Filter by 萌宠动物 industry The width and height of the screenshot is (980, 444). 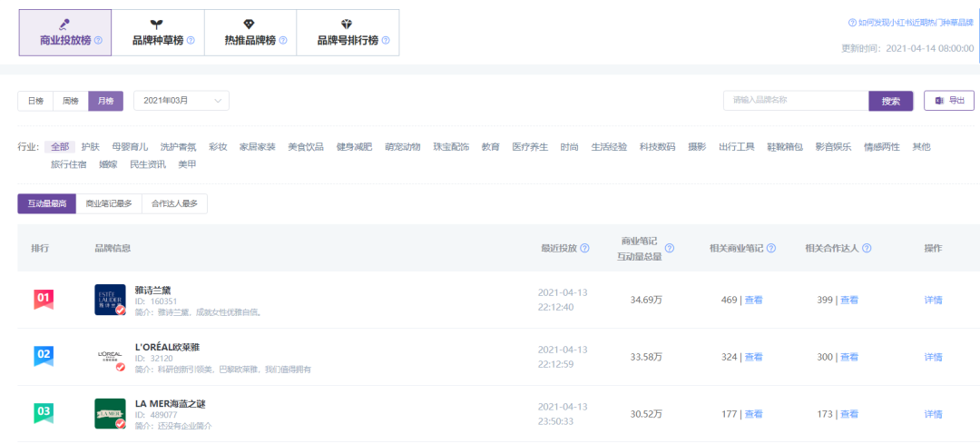403,147
